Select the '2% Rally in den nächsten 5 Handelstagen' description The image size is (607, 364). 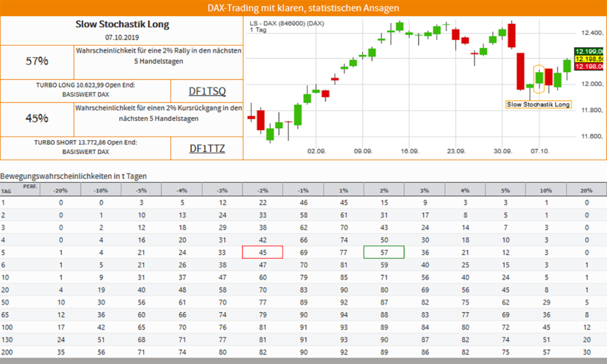click(158, 56)
